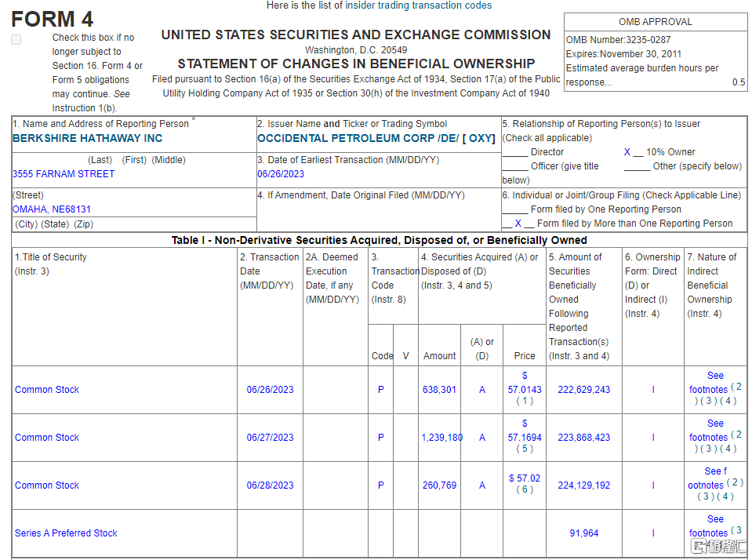Click transaction date 06/26/2023 in the table

click(270, 390)
